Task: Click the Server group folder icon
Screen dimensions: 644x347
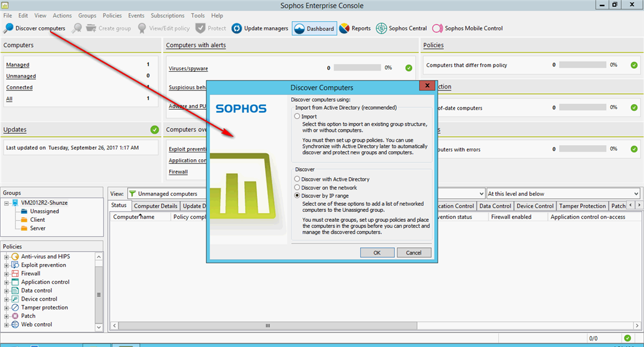Action: click(x=24, y=228)
